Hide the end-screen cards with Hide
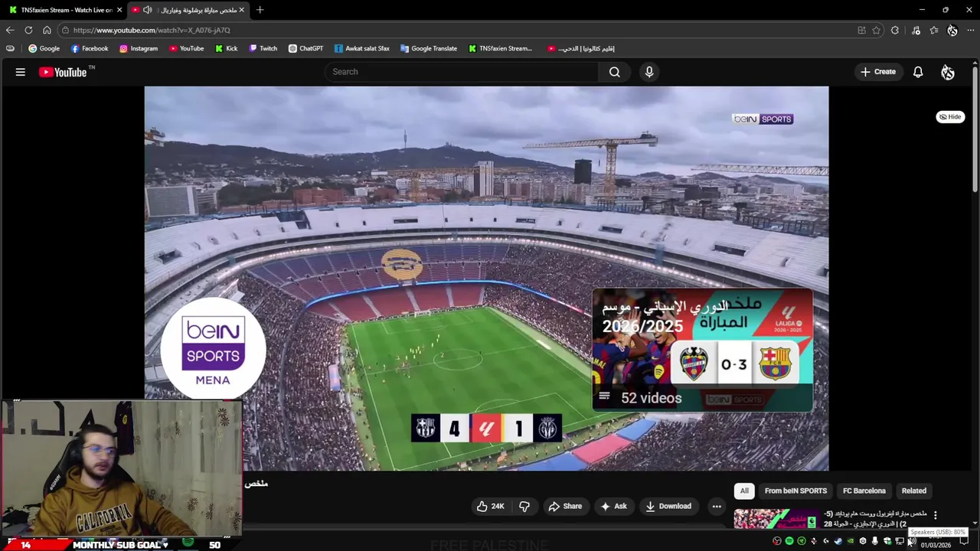This screenshot has width=980, height=551. pyautogui.click(x=950, y=117)
